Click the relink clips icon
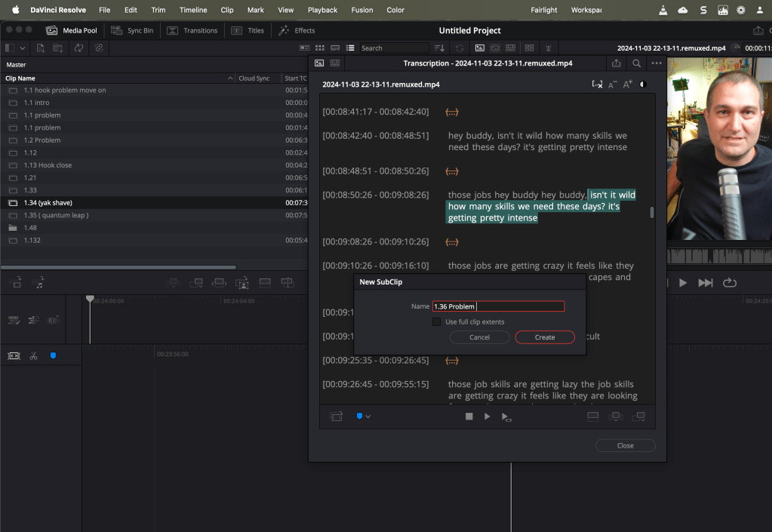This screenshot has width=772, height=532. pos(98,48)
